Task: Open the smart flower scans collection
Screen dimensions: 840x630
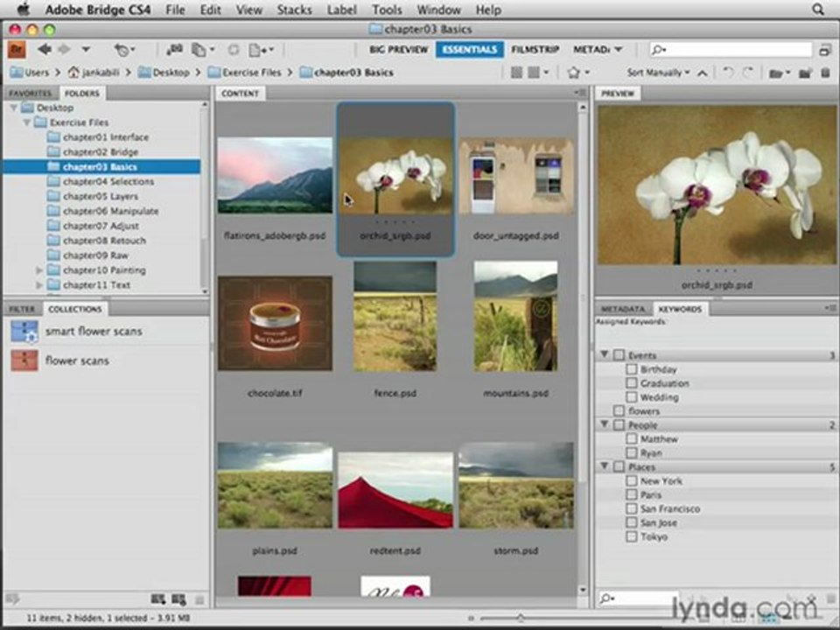Action: pos(94,332)
